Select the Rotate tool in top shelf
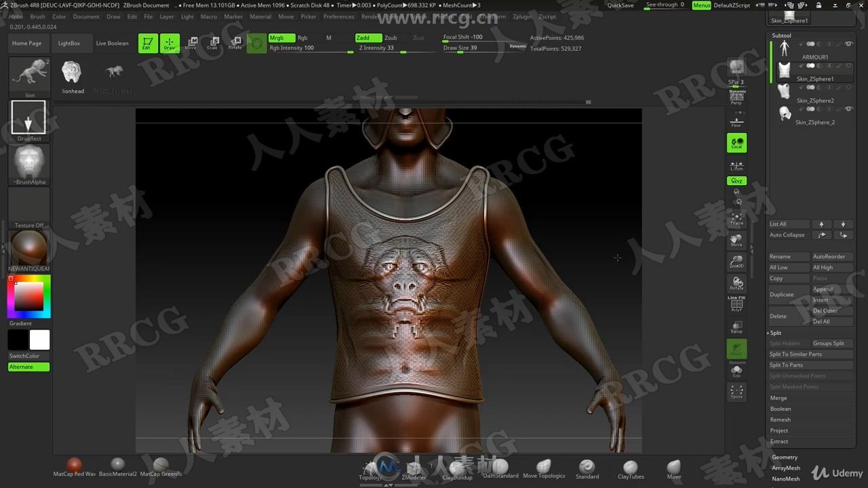Viewport: 868px width, 488px height. [235, 43]
